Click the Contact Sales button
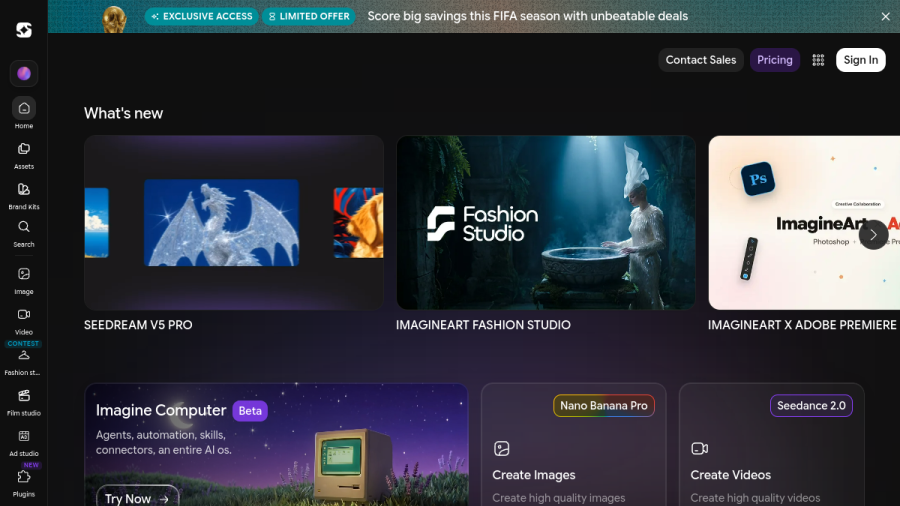The height and width of the screenshot is (506, 900). point(701,60)
